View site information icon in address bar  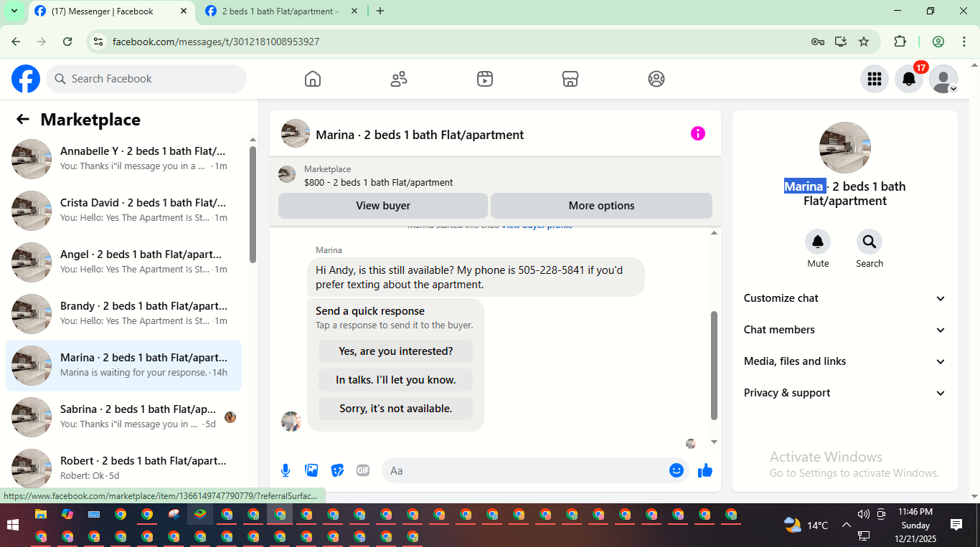pyautogui.click(x=98, y=42)
